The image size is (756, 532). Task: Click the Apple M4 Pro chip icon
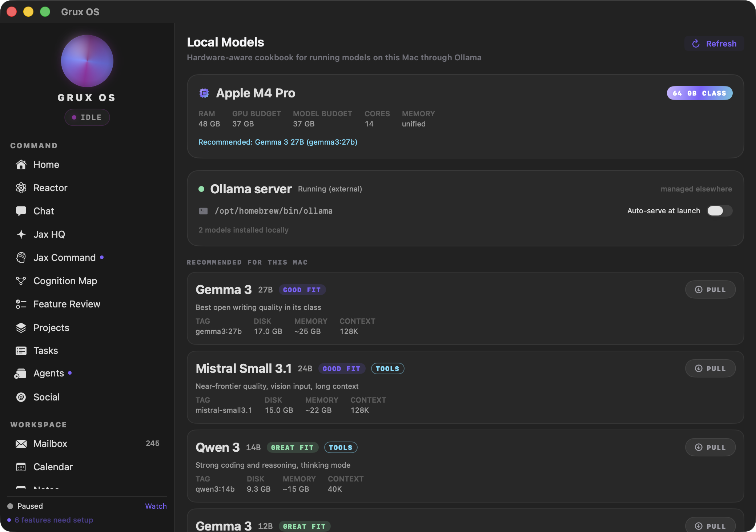204,93
